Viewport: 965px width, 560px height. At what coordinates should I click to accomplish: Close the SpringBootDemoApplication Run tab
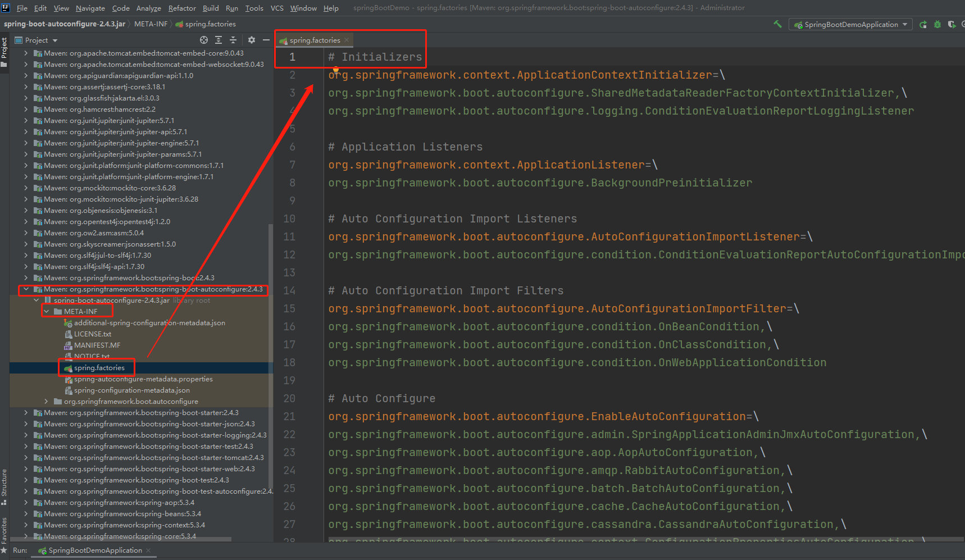point(148,550)
